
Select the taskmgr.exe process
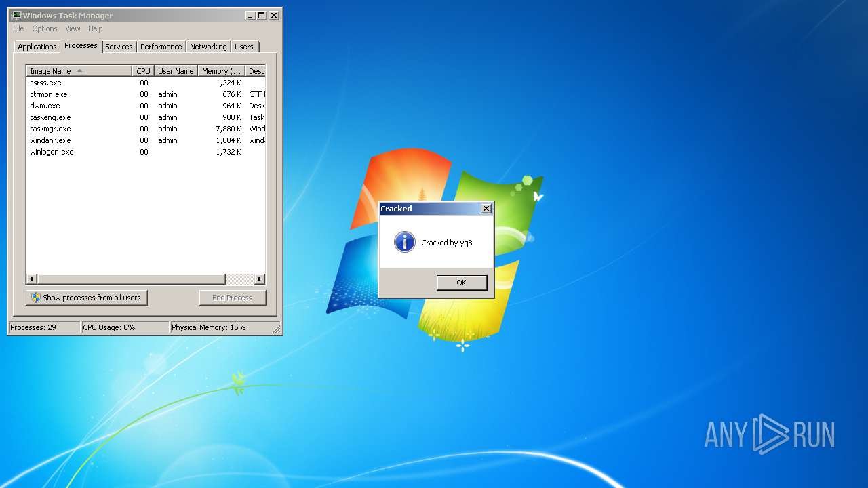click(x=146, y=129)
